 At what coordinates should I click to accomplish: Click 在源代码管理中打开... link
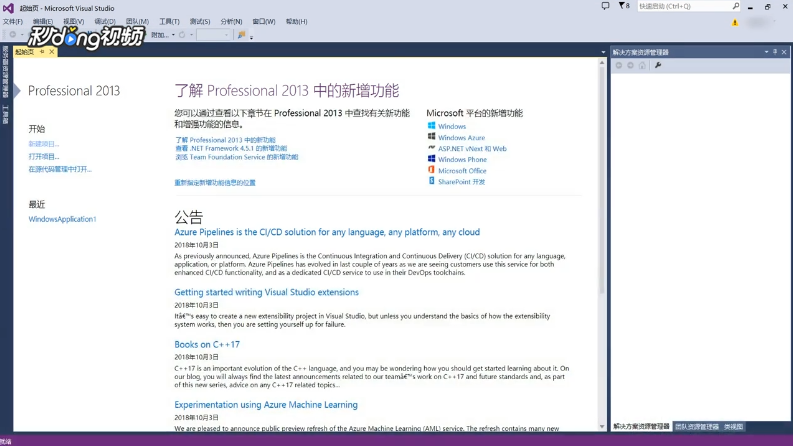(60, 169)
